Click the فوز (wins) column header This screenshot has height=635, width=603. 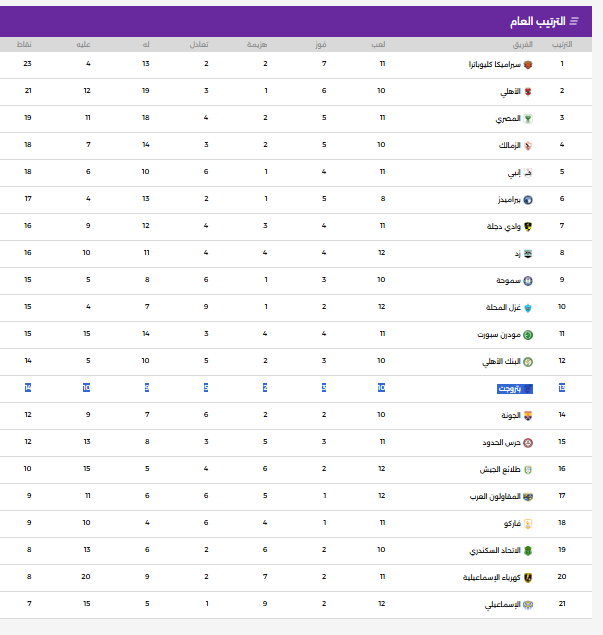[x=323, y=45]
